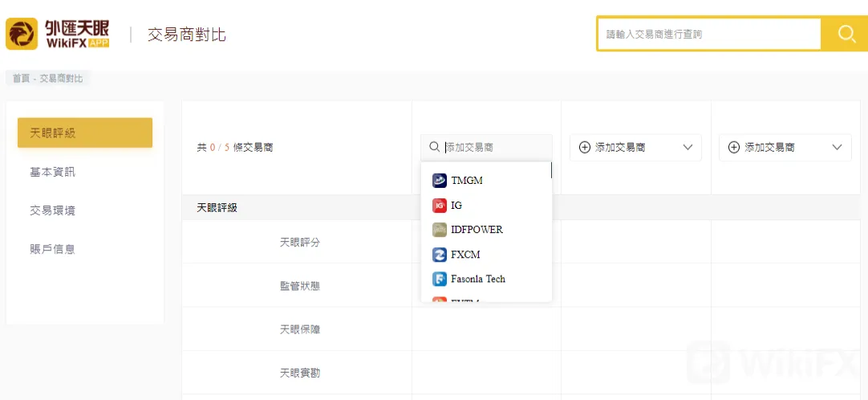
Task: Go to 首頁 via breadcrumb link
Action: 21,79
